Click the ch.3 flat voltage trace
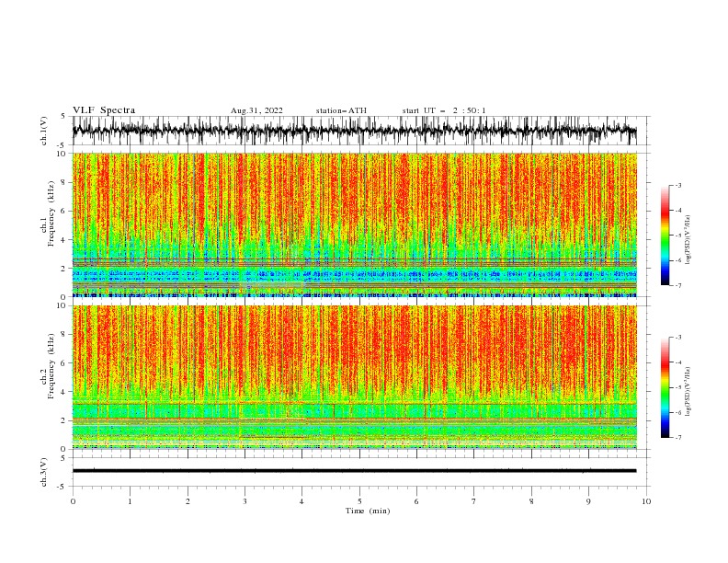 pyautogui.click(x=354, y=471)
